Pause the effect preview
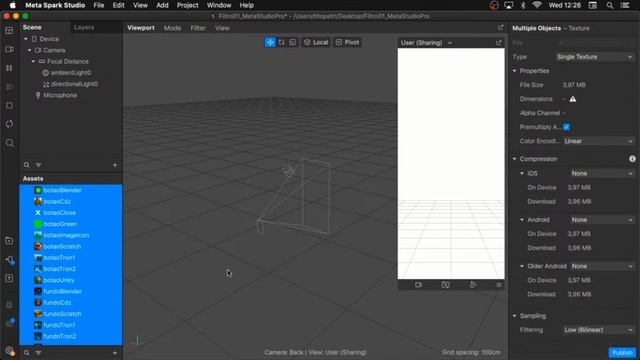Image resolution: width=640 pixels, height=360 pixels. tap(9, 68)
